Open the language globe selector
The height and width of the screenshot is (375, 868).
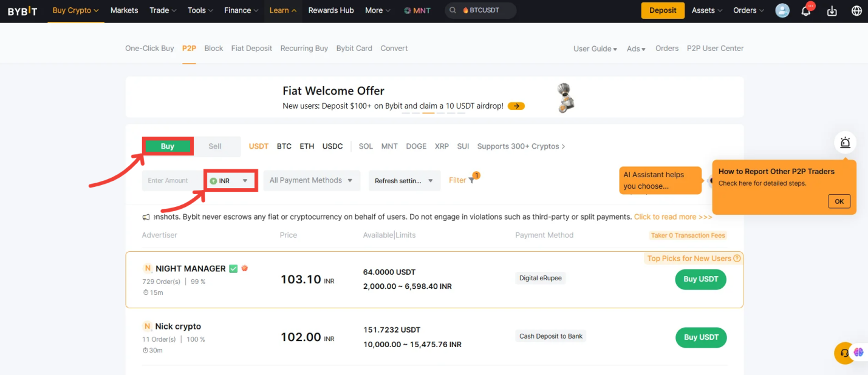click(856, 10)
